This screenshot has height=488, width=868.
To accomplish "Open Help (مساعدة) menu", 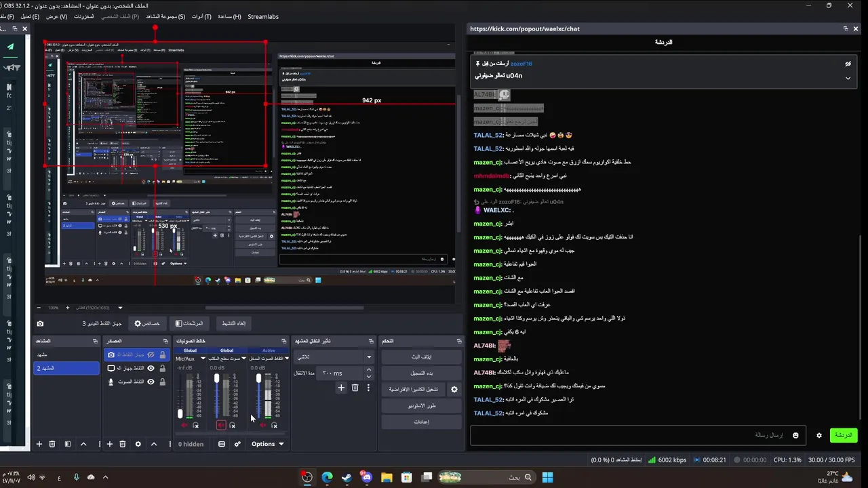I will [x=229, y=16].
